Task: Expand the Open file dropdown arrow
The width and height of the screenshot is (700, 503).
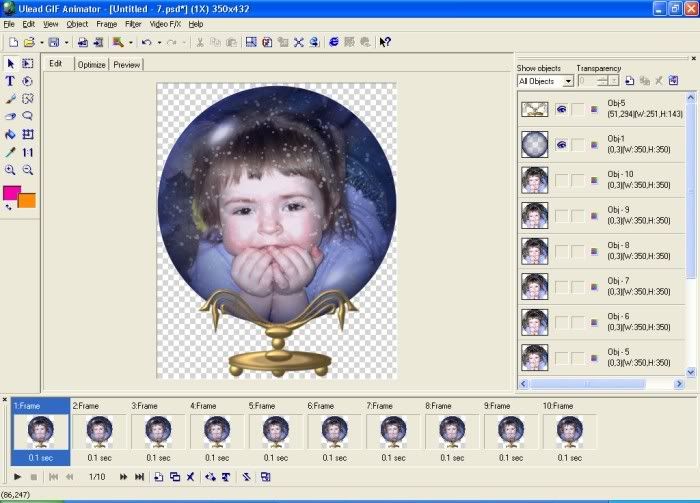Action: [40, 42]
